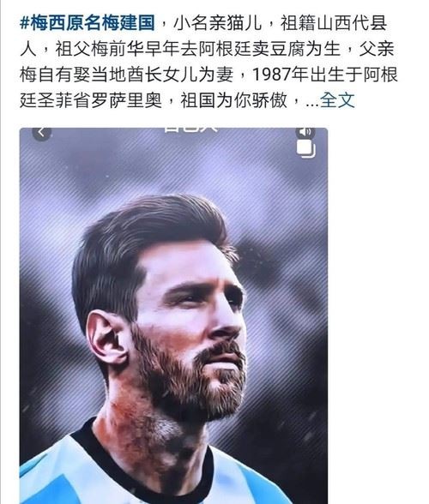This screenshot has width=429, height=504.
Task: Open the stacked squares multi-image icon
Action: pyautogui.click(x=305, y=149)
